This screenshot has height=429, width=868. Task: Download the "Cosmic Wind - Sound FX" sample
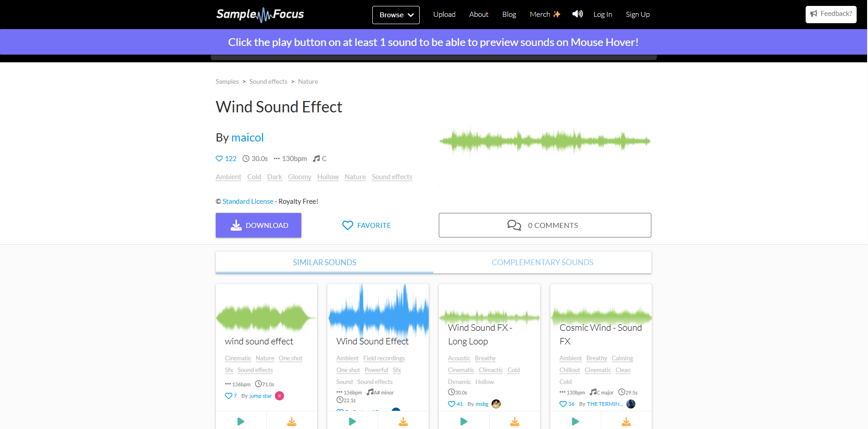626,421
